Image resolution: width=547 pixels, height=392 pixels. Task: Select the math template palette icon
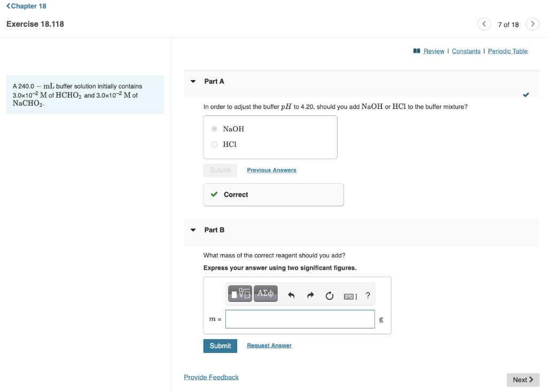(x=239, y=293)
